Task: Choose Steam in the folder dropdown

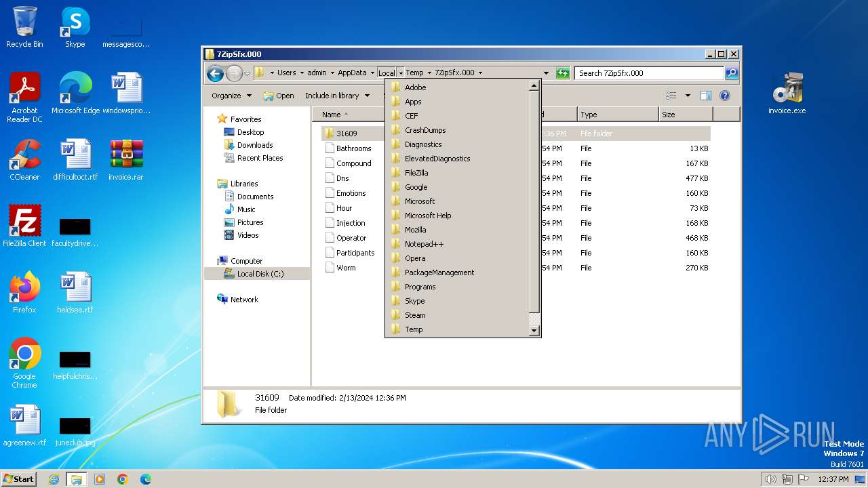Action: [x=458, y=315]
